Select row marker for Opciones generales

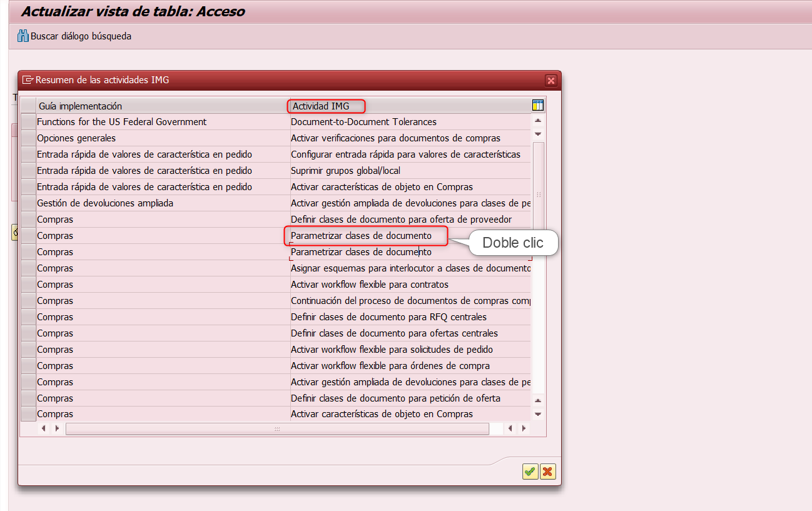pos(28,138)
